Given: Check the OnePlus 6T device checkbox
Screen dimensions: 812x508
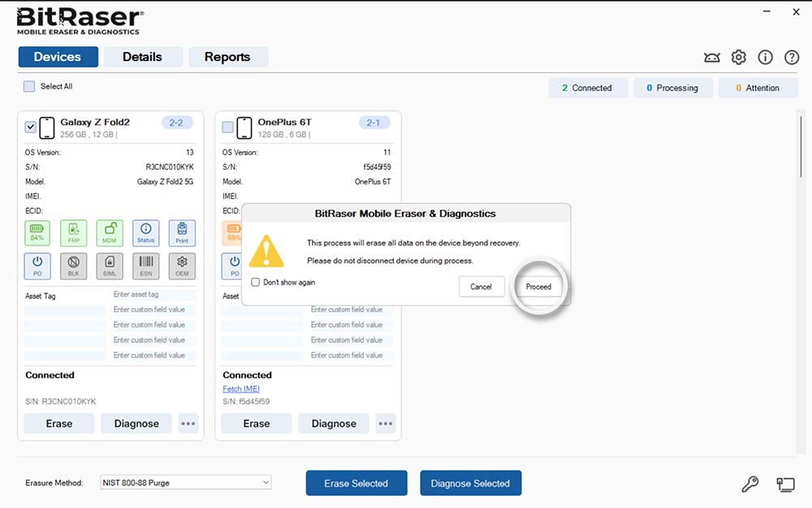Looking at the screenshot, I should click(228, 127).
